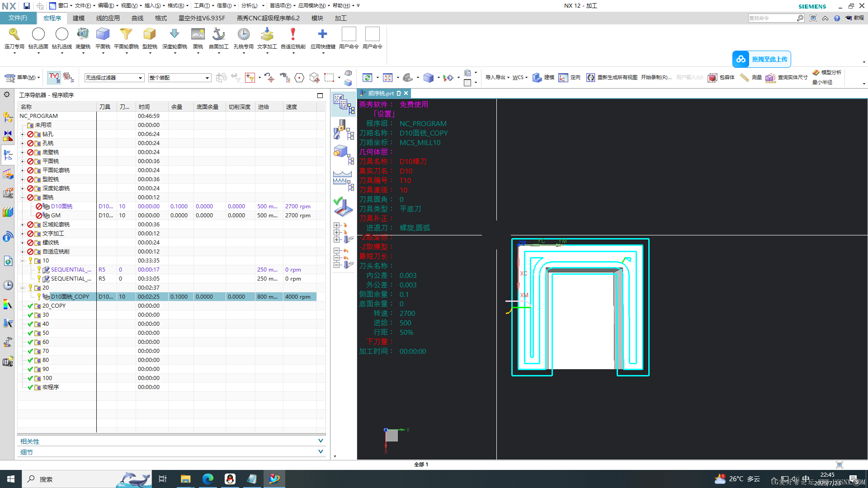This screenshot has height=488, width=868.
Task: Open the 菜单(M) dropdown
Action: pyautogui.click(x=23, y=78)
